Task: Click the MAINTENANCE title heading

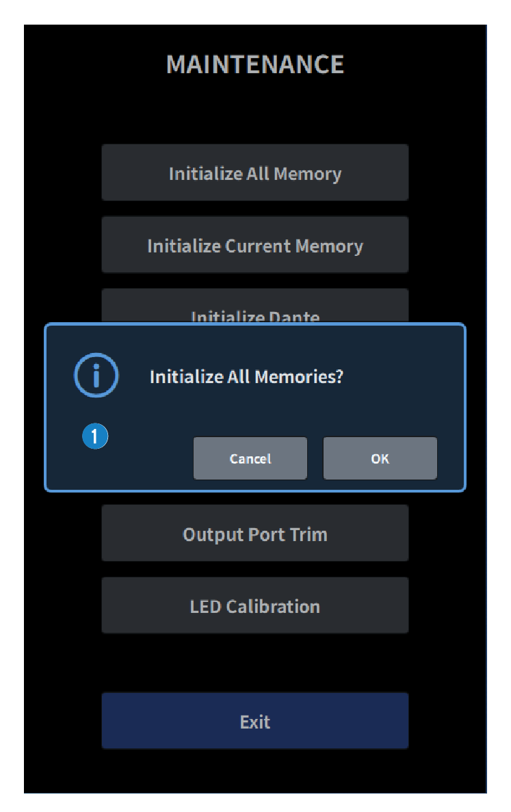Action: pyautogui.click(x=254, y=64)
